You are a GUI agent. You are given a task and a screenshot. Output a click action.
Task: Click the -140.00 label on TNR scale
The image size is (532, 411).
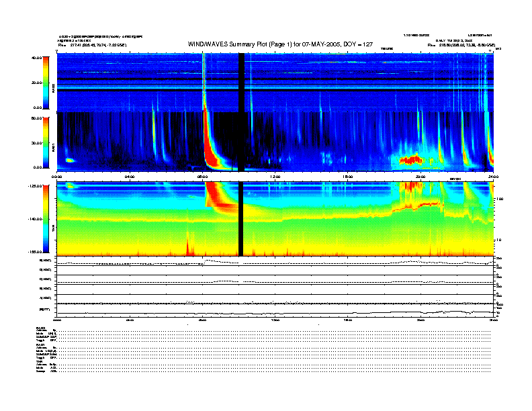click(x=35, y=219)
